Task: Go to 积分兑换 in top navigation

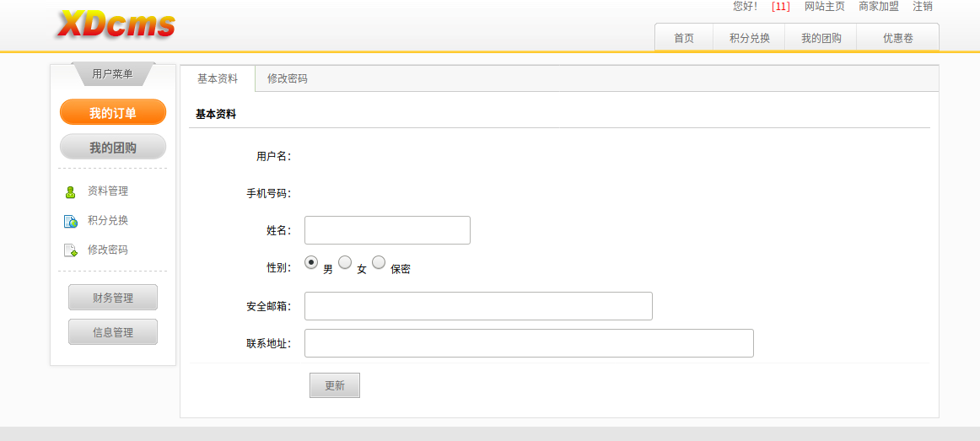Action: (749, 37)
